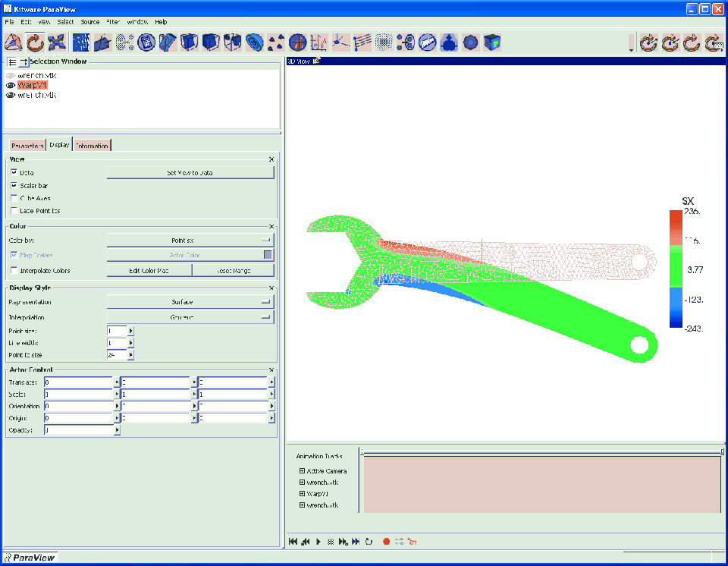The image size is (728, 566).
Task: Uncheck the Scalar bar checkbox
Action: click(14, 185)
